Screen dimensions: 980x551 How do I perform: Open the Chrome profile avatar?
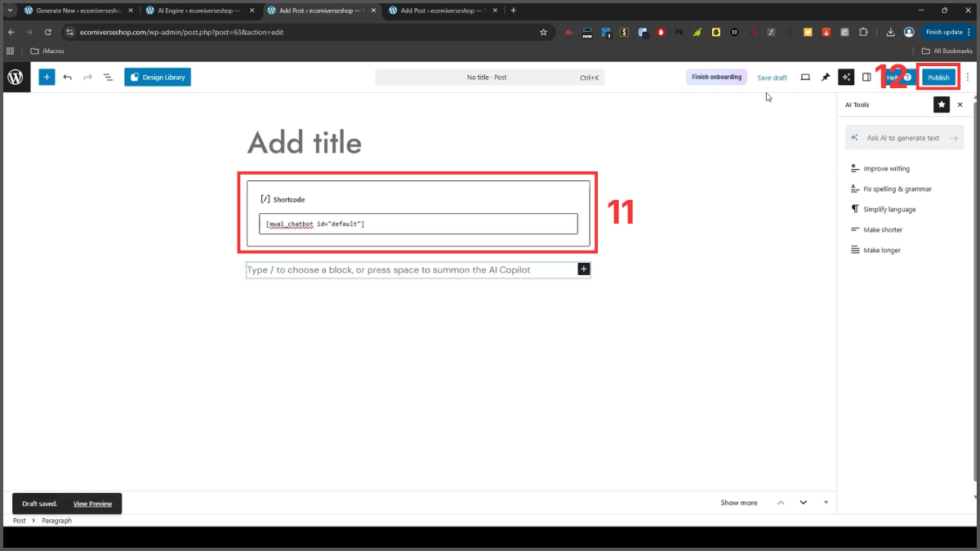[x=909, y=32]
